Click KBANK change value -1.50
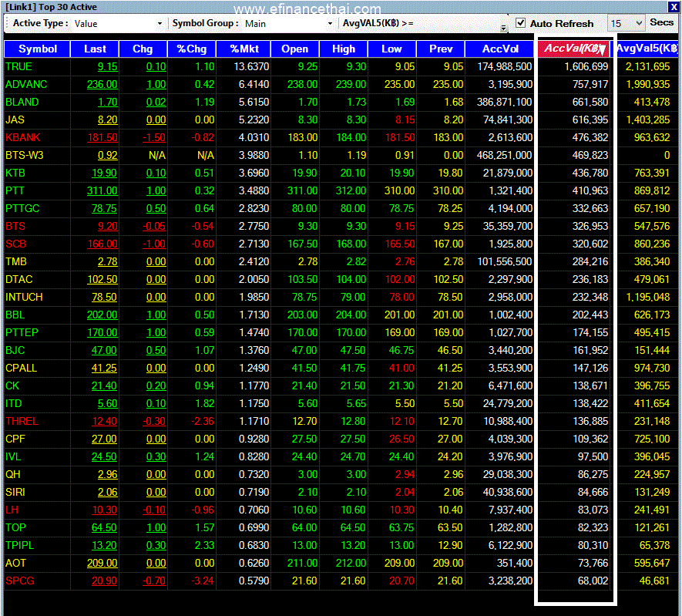The image size is (682, 616). pyautogui.click(x=154, y=137)
